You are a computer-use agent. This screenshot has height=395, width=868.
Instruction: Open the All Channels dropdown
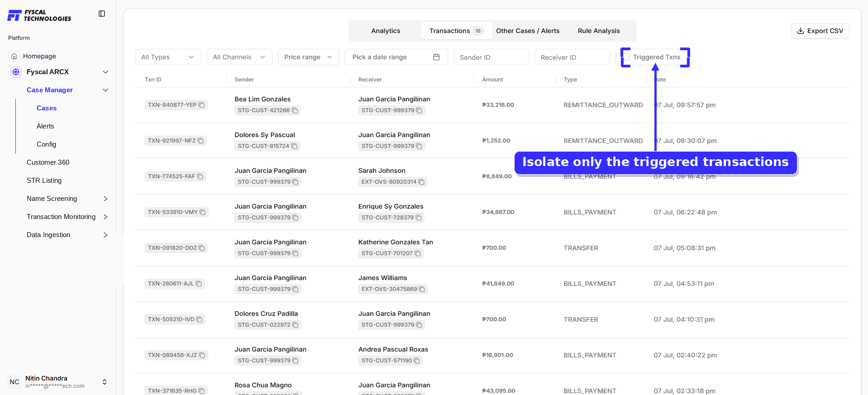pyautogui.click(x=239, y=57)
